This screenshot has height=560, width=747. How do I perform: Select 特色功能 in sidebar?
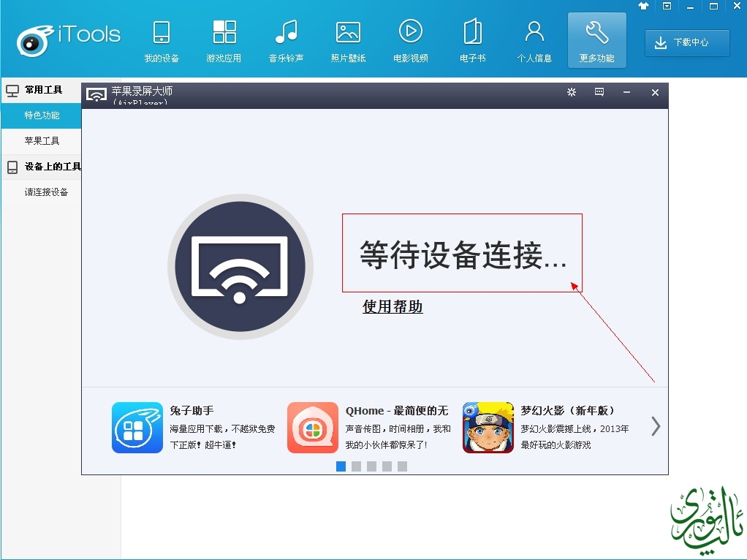[42, 116]
